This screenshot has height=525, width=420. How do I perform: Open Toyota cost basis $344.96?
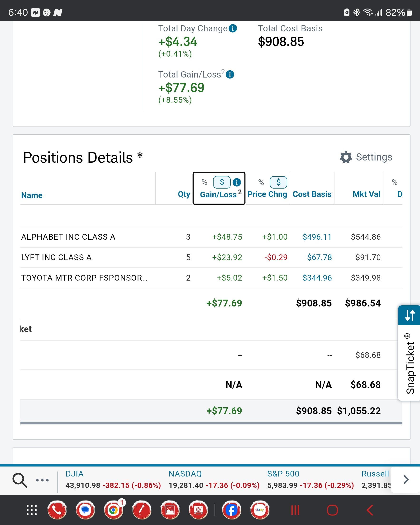click(x=317, y=278)
